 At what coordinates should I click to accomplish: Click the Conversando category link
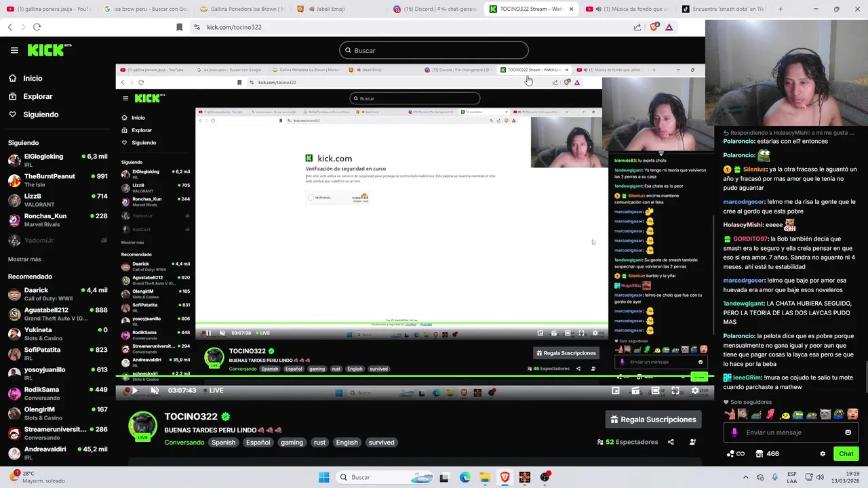[184, 443]
